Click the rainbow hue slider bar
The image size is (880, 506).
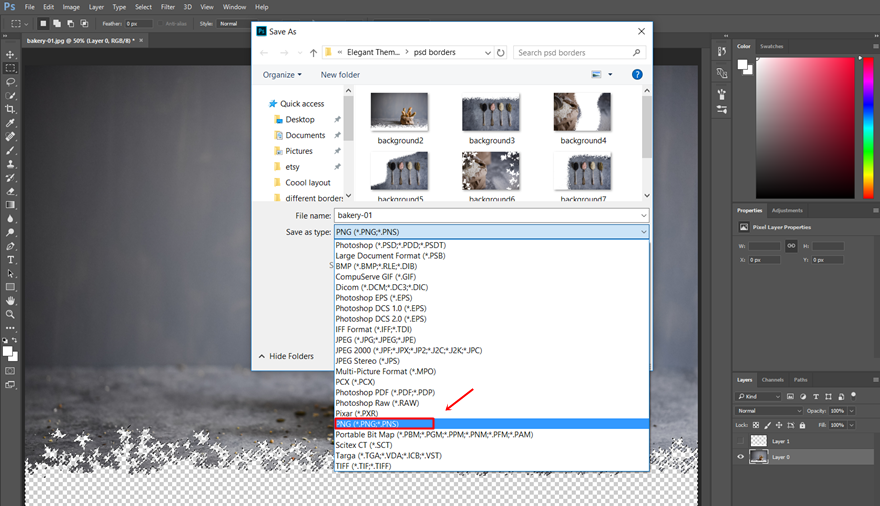(x=868, y=128)
